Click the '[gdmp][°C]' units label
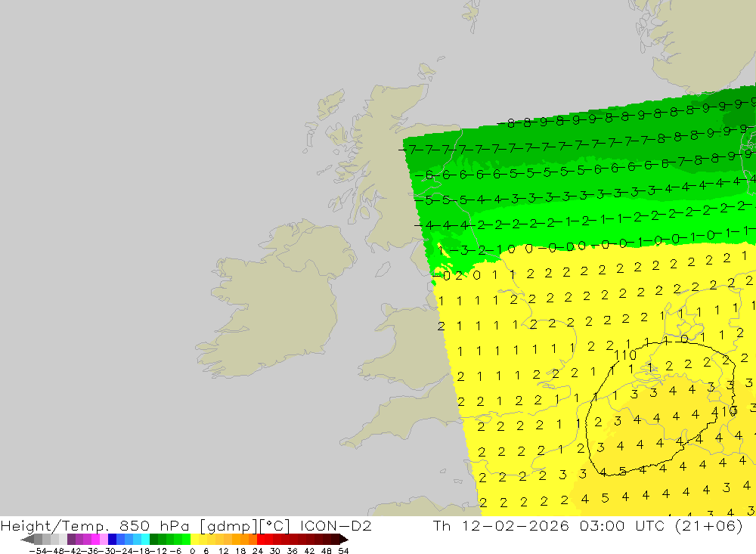 (x=244, y=526)
